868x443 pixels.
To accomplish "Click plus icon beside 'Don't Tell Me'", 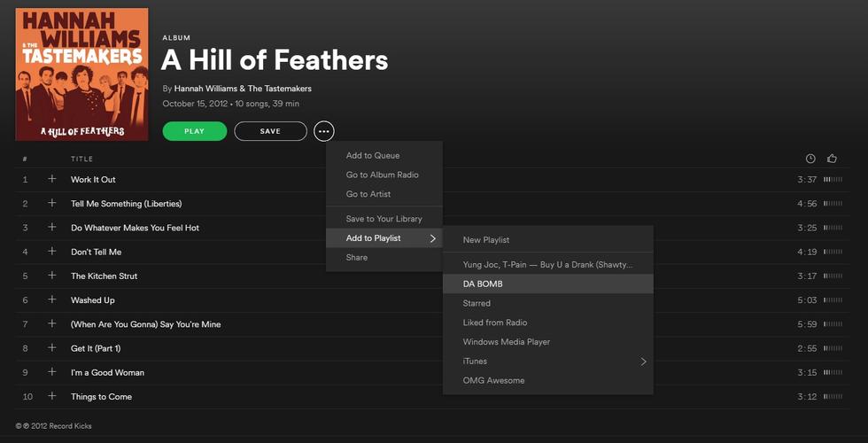I will [52, 252].
